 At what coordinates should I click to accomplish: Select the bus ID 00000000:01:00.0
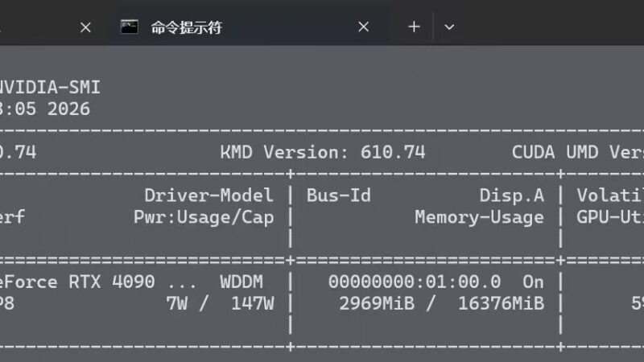pos(415,282)
